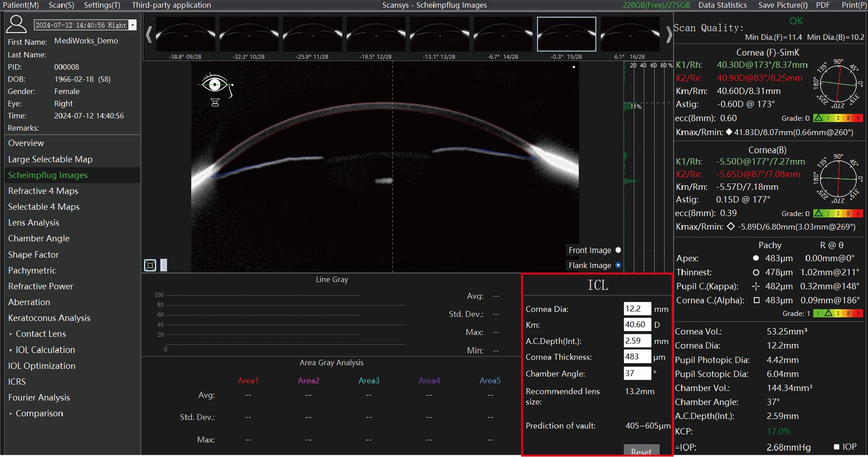Select the Flank Image radio button
This screenshot has height=457, width=868.
(618, 265)
